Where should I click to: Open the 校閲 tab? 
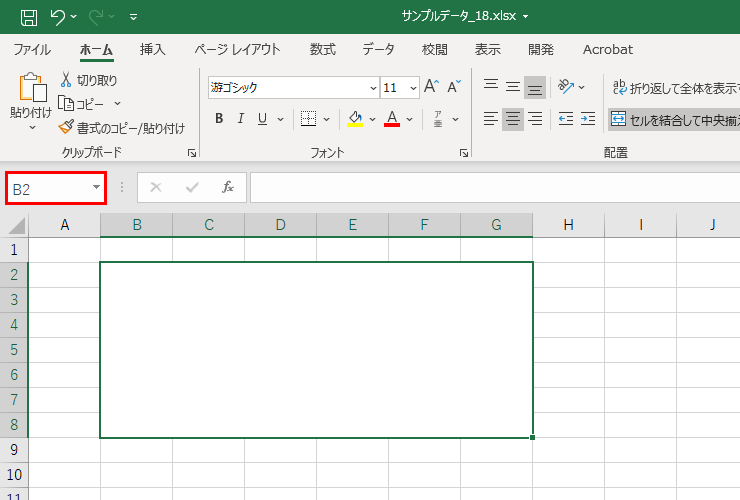coord(435,50)
